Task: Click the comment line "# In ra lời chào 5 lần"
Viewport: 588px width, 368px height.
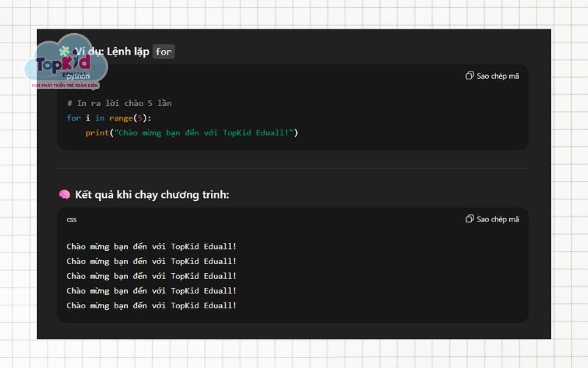Action: tap(119, 103)
